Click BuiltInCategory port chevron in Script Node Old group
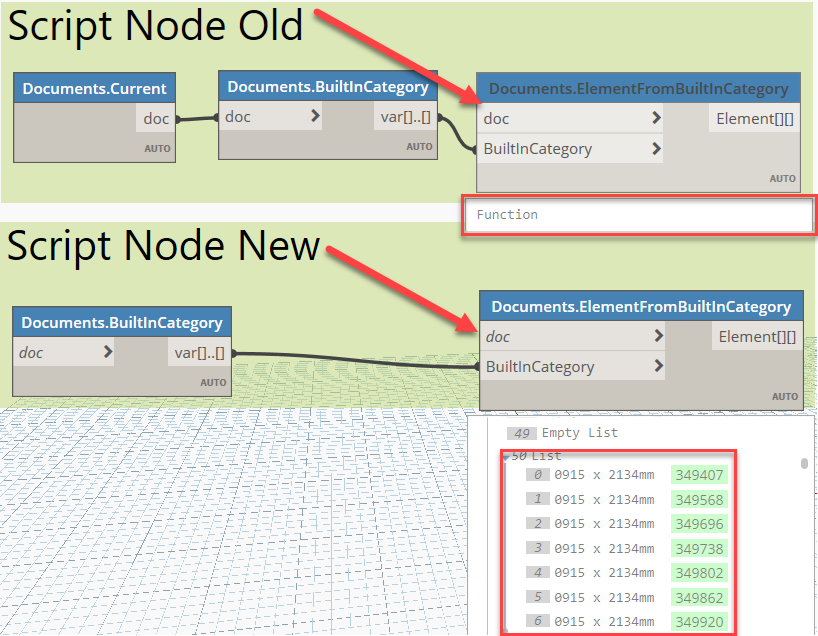The width and height of the screenshot is (818, 636). 655,149
